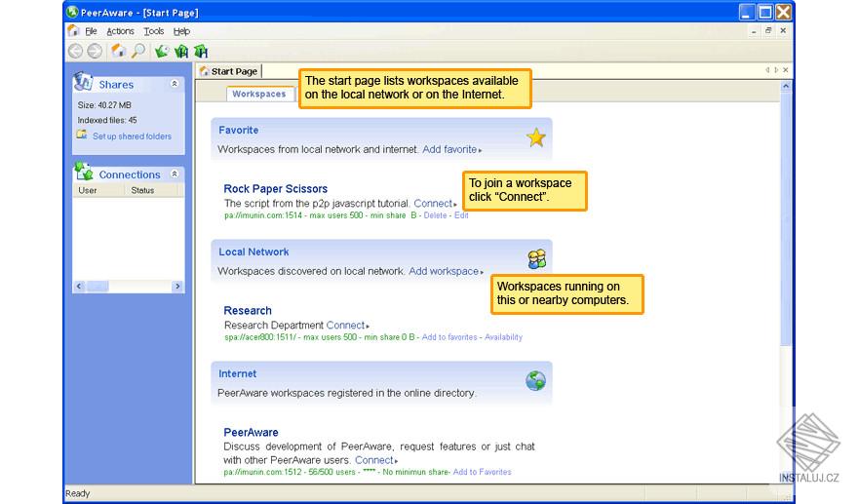Viewport: 858px width, 504px height.
Task: Connect to the PeerAware workspace
Action: coord(376,460)
